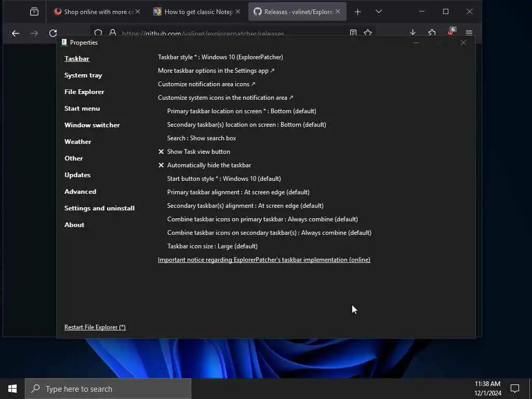Change Secondary taskbar(s) location on screen

tap(247, 125)
